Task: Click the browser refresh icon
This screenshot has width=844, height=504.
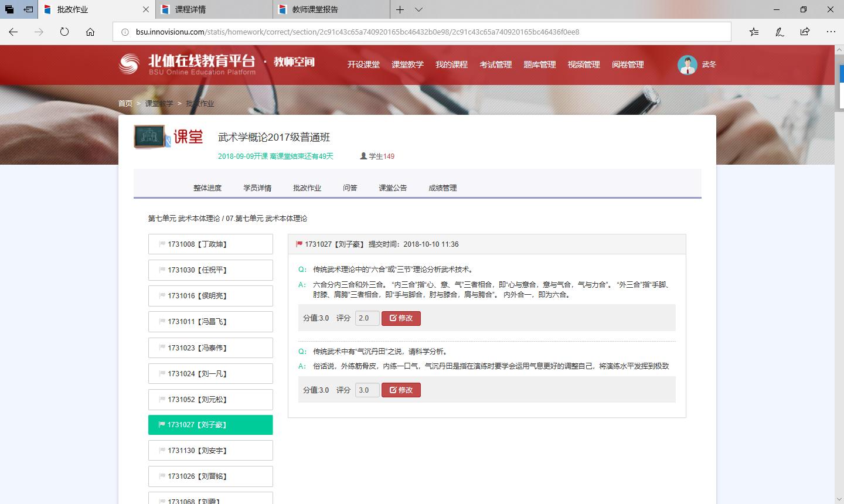Action: 64,32
